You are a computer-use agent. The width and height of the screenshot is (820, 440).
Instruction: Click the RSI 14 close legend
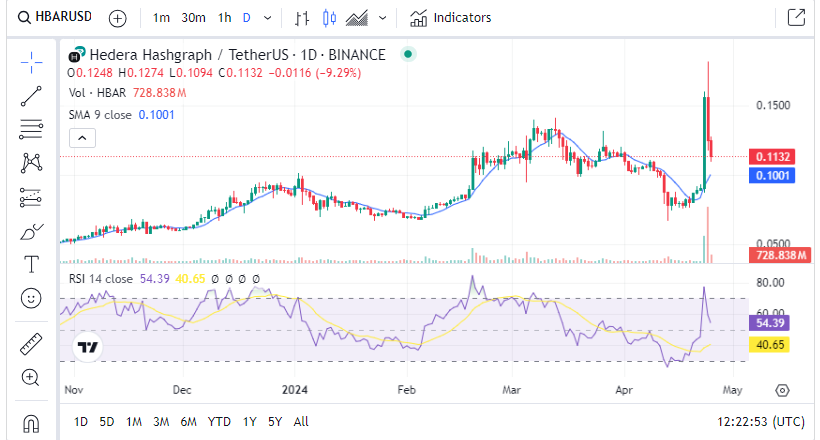pyautogui.click(x=100, y=279)
